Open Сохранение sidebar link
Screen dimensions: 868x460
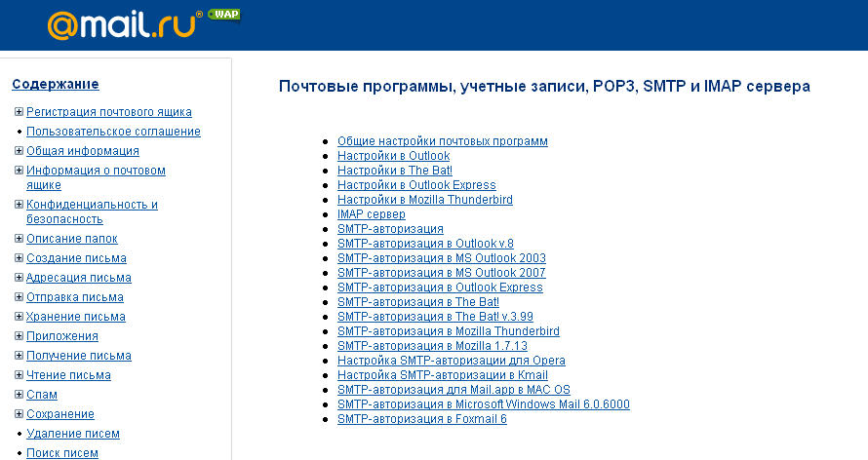click(60, 414)
